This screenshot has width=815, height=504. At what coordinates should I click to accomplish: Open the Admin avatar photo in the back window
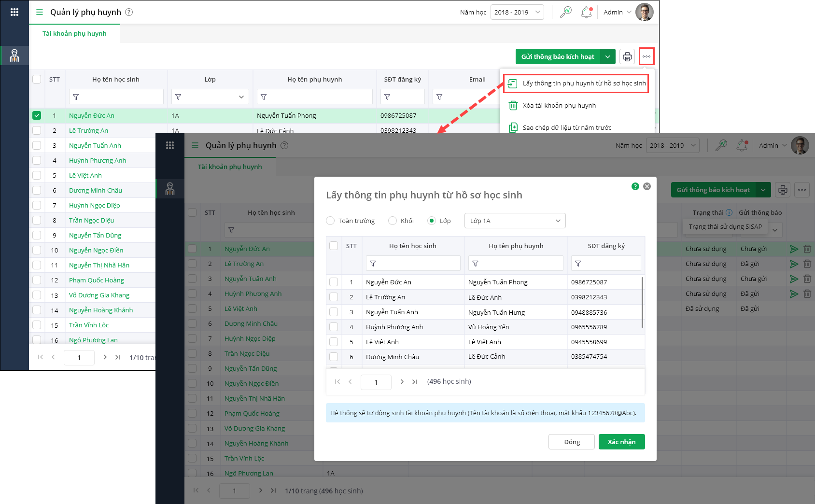[645, 12]
